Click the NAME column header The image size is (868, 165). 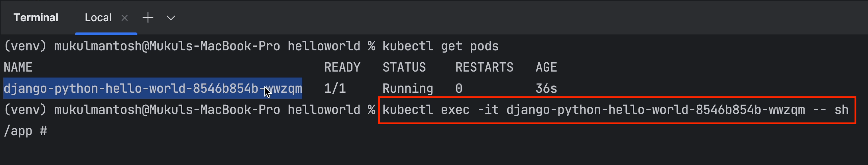18,67
